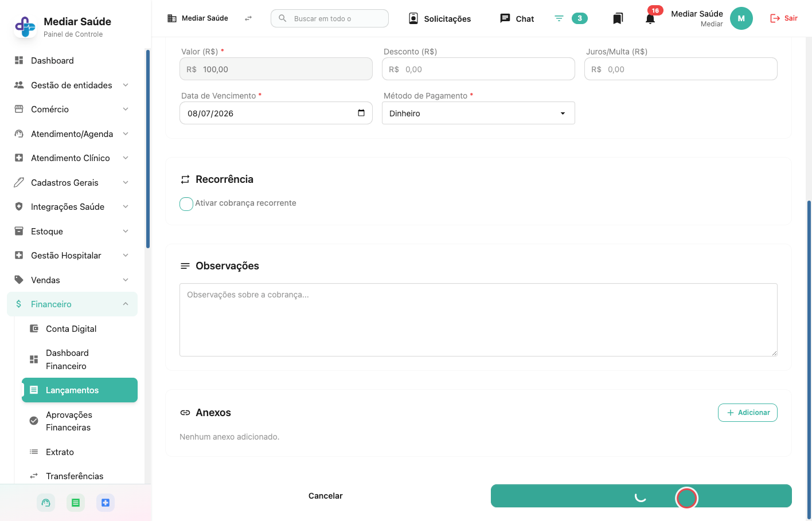Open the notifications bell icon

point(650,19)
